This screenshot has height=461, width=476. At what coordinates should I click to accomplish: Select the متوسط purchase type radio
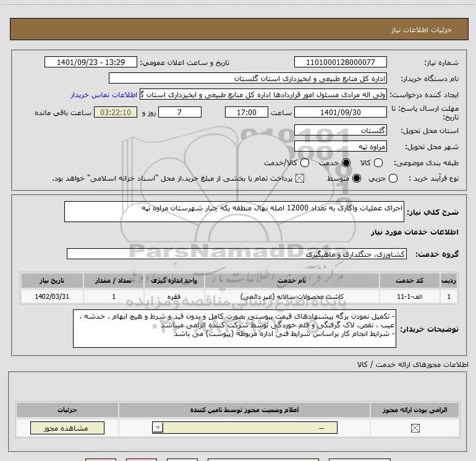(357, 178)
